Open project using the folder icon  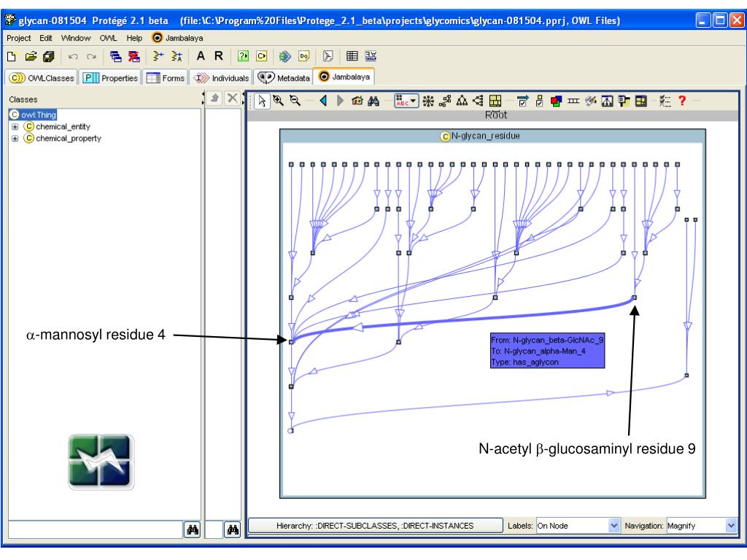31,56
